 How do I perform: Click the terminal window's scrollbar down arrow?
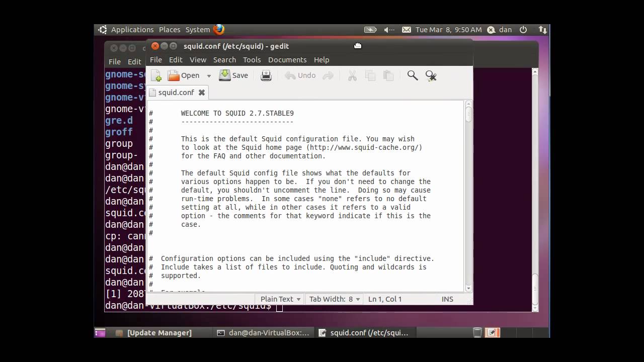535,308
